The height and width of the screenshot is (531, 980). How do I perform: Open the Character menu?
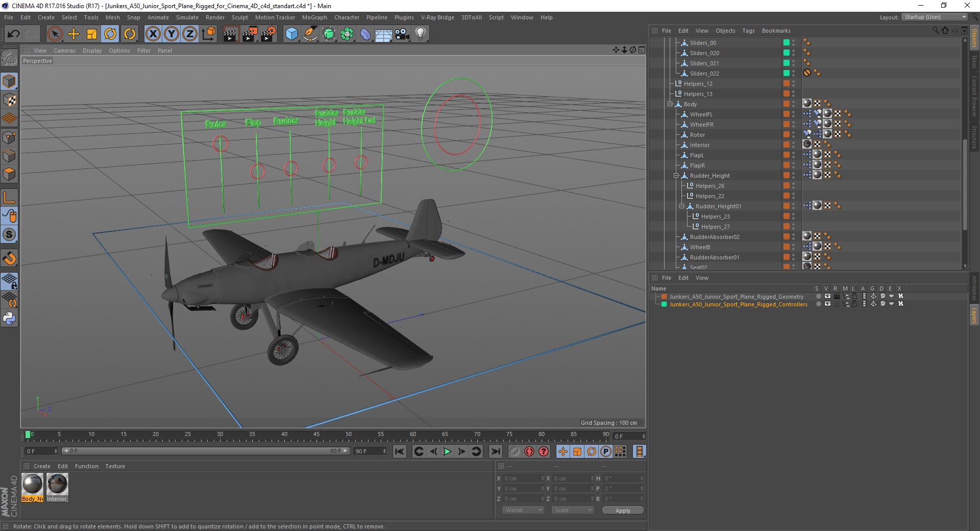tap(347, 17)
